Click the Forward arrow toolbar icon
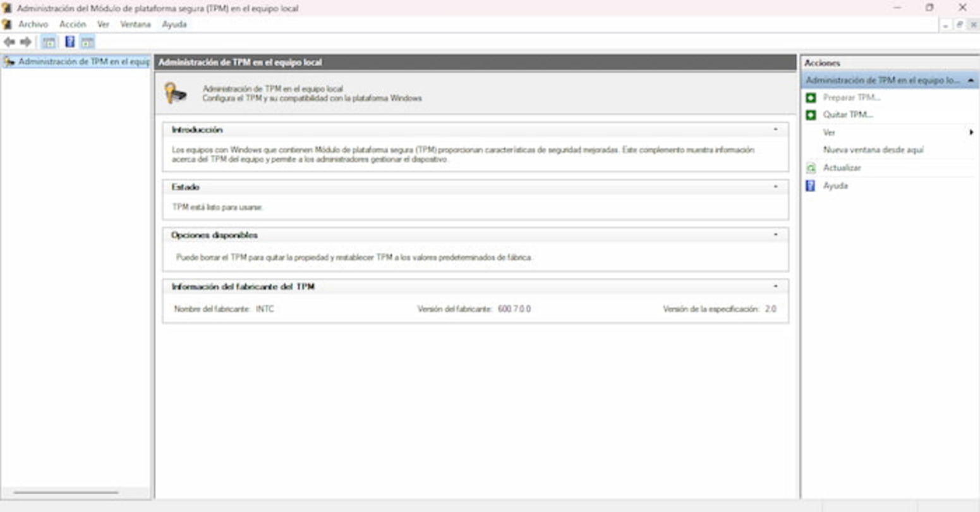The width and height of the screenshot is (980, 512). coord(26,42)
